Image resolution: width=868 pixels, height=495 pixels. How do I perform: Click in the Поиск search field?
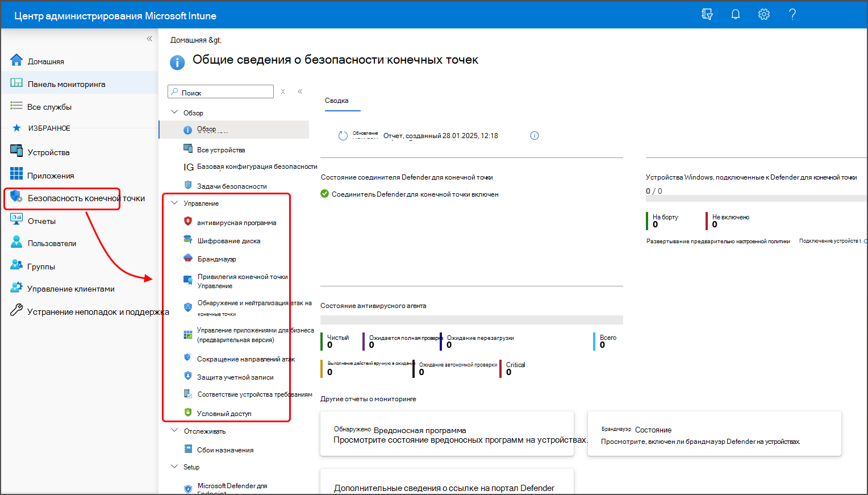(221, 92)
